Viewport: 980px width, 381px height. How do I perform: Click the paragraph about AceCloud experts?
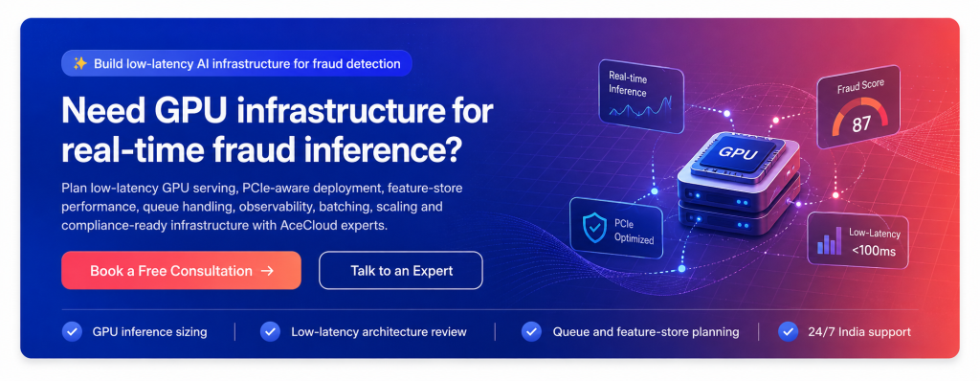click(x=262, y=207)
